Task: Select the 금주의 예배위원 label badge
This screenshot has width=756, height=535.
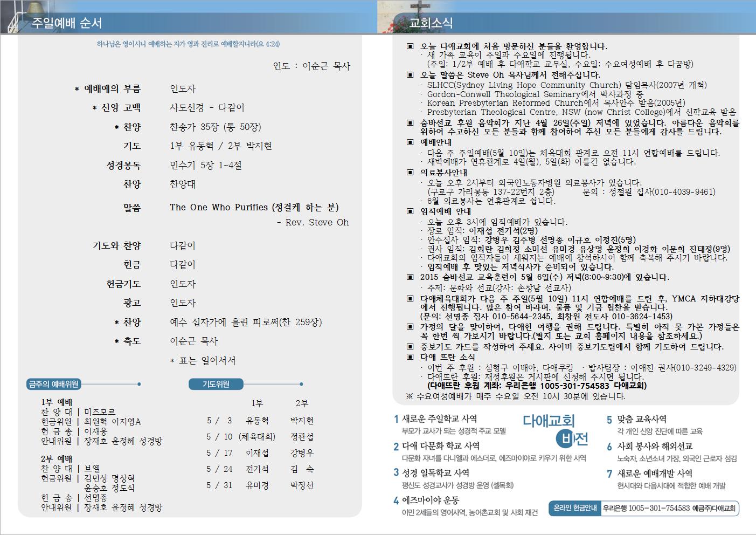Action: coord(54,384)
